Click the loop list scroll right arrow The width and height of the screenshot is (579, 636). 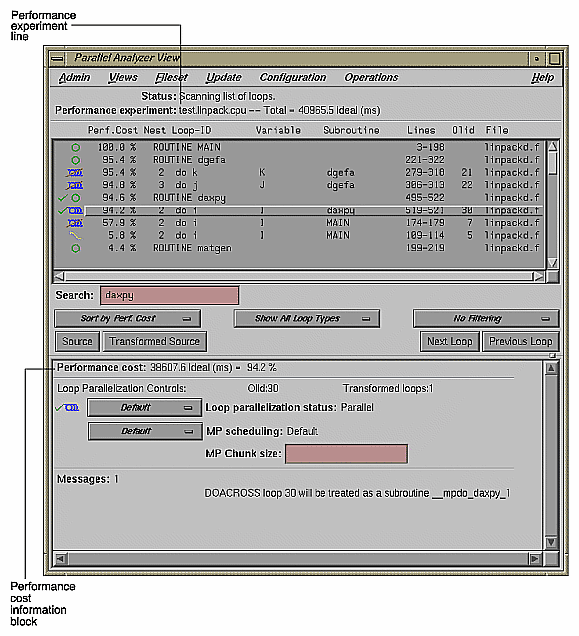pyautogui.click(x=538, y=276)
